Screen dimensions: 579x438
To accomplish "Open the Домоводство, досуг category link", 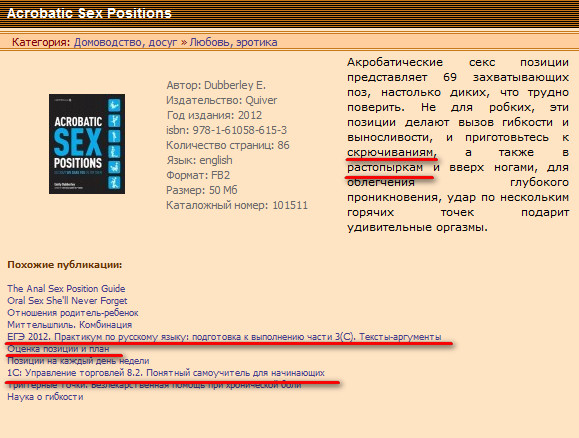I will (x=126, y=42).
